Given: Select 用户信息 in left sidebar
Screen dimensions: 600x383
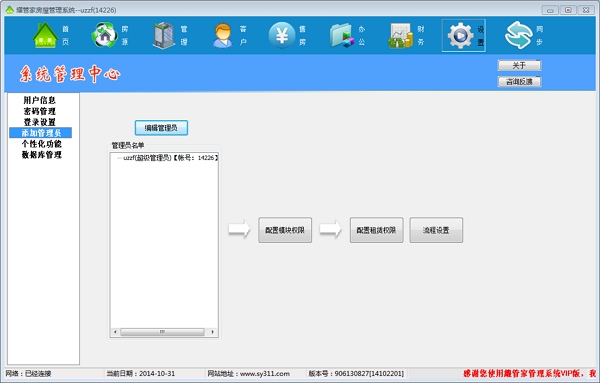Looking at the screenshot, I should [40, 100].
